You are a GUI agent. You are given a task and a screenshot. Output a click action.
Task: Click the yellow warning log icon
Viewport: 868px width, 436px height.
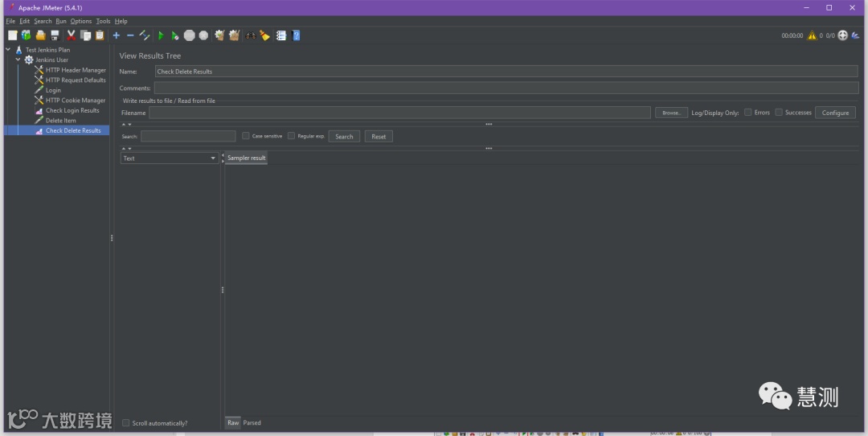tap(812, 35)
